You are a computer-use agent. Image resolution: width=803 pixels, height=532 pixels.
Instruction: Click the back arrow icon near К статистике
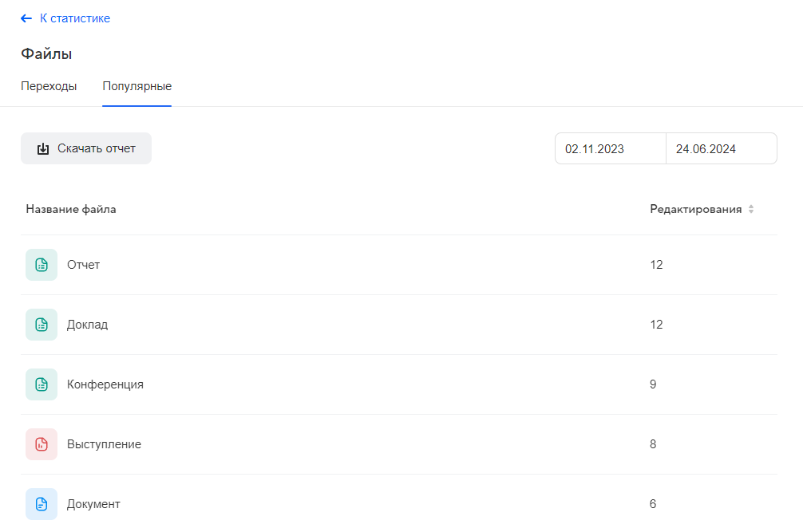point(26,18)
